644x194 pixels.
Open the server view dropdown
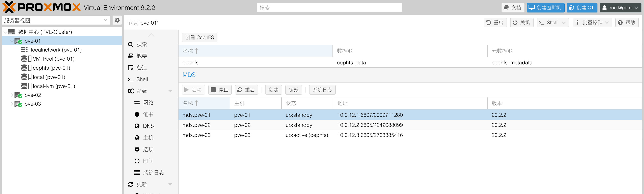[106, 20]
